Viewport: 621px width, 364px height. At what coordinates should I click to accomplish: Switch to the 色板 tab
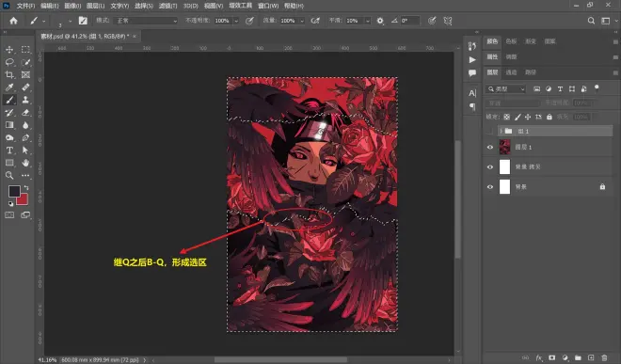511,41
